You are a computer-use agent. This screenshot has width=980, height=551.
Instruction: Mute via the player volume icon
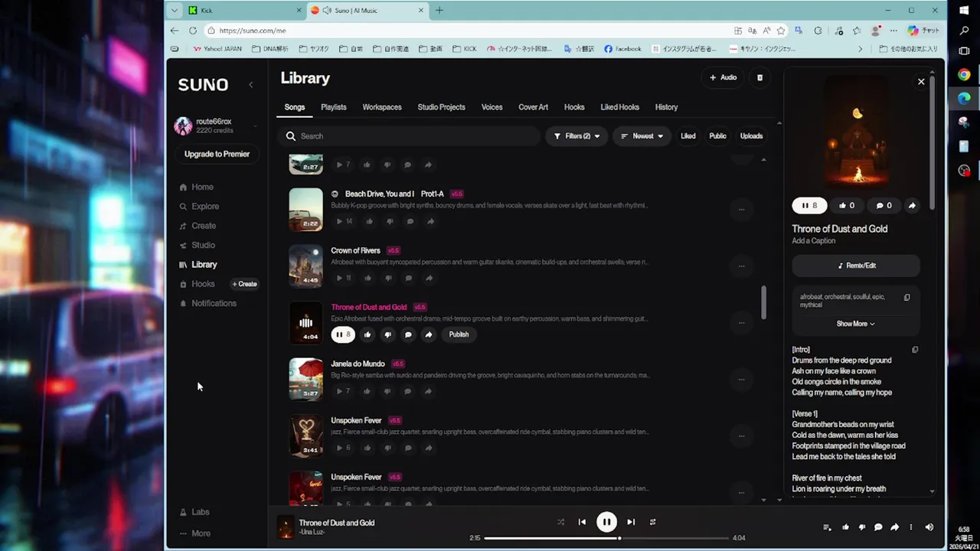coord(929,527)
